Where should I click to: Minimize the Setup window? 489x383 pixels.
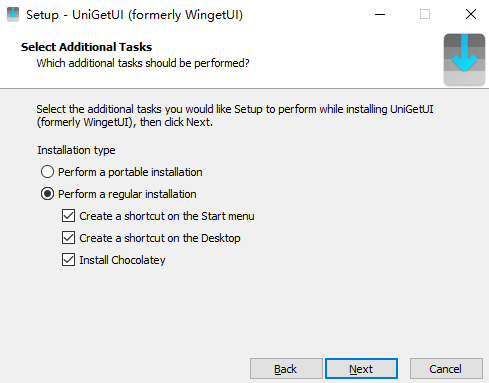pyautogui.click(x=380, y=14)
